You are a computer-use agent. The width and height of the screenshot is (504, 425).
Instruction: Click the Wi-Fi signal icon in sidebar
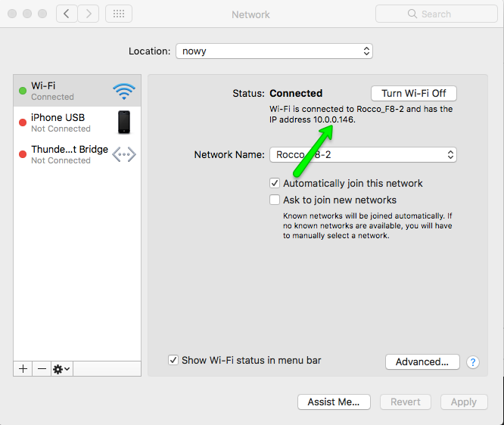pyautogui.click(x=124, y=92)
